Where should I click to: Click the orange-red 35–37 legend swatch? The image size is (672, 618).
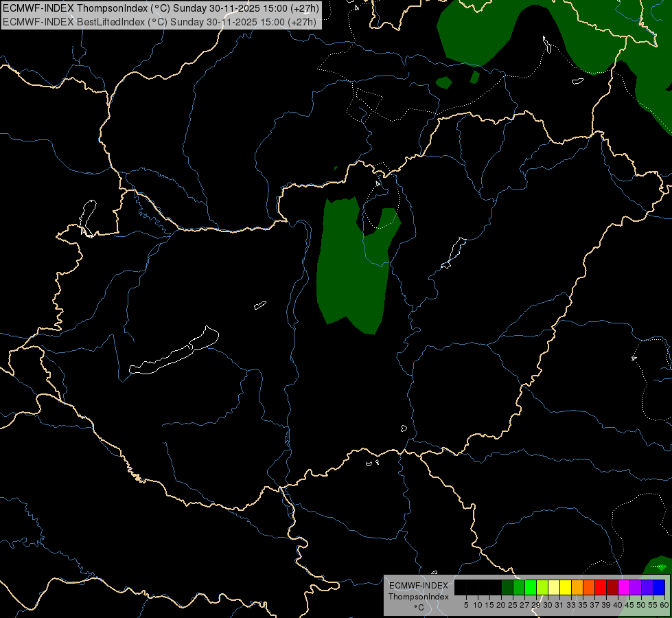point(589,587)
